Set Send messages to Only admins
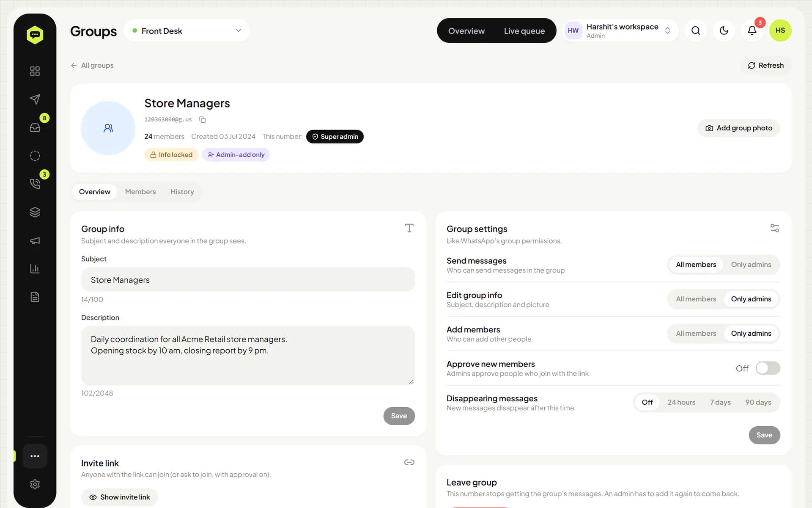This screenshot has width=812, height=508. point(751,265)
